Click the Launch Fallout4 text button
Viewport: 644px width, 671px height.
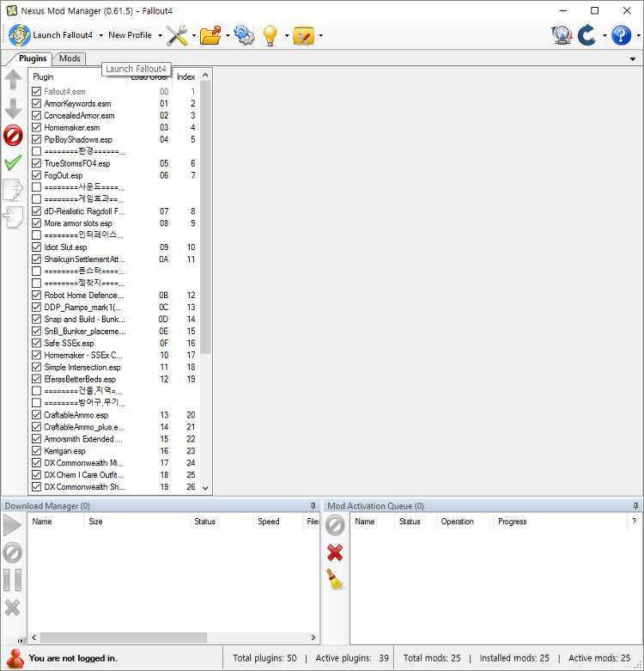pyautogui.click(x=63, y=35)
